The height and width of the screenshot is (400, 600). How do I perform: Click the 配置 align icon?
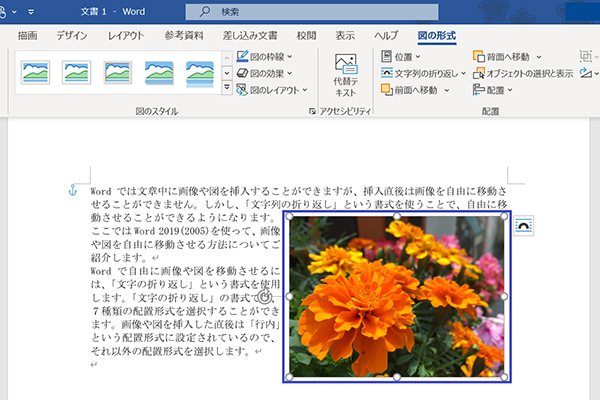(x=479, y=90)
